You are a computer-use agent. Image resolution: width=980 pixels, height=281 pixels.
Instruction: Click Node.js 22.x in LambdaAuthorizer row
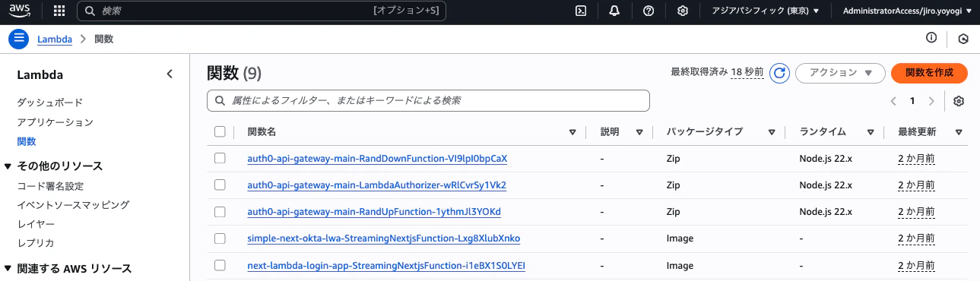click(826, 185)
